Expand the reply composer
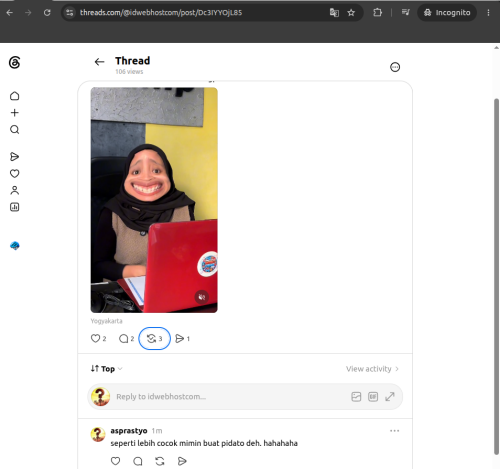Screen dimensions: 500x469 tap(390, 397)
